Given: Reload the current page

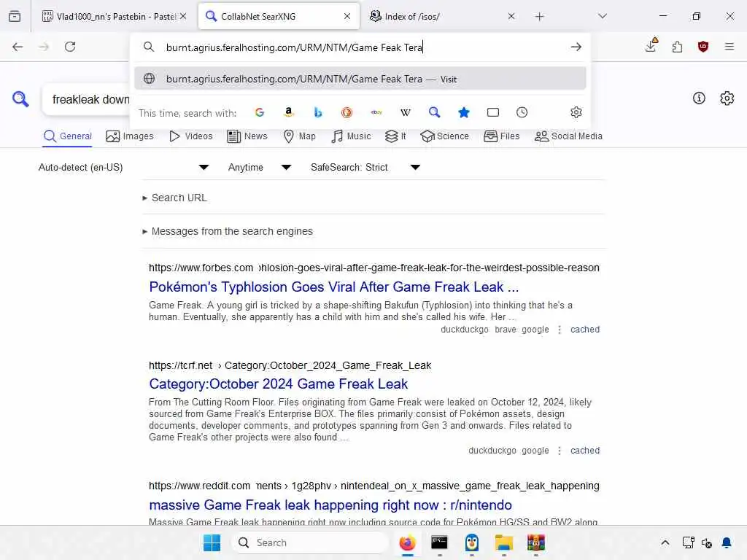Looking at the screenshot, I should click(x=70, y=47).
